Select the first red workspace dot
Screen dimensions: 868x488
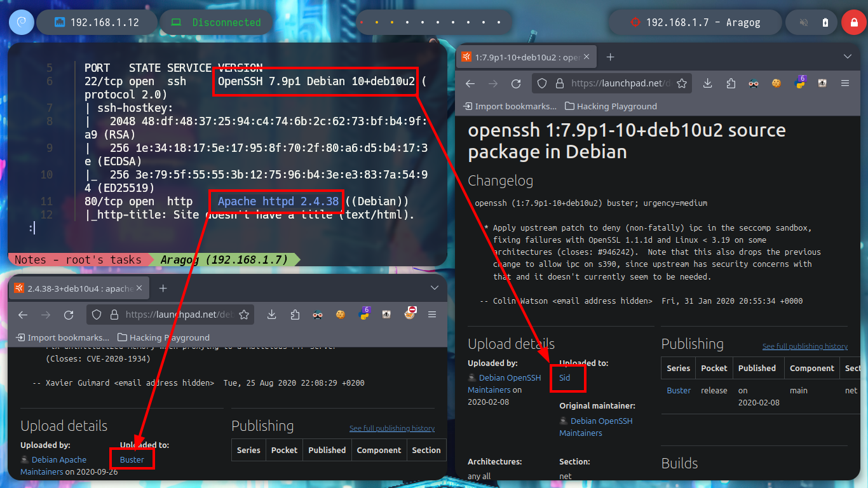(362, 23)
